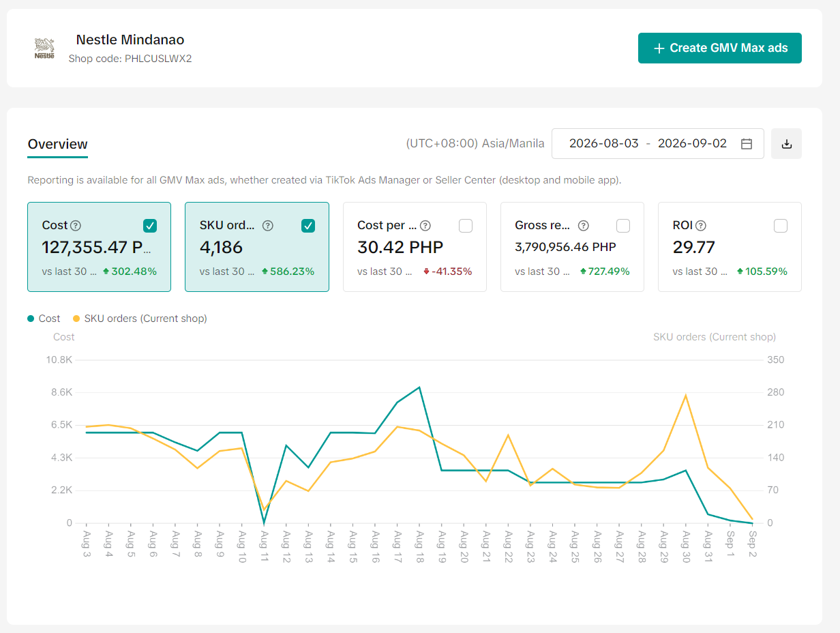The image size is (840, 633).
Task: Click the SKU orders 4,186 value
Action: click(222, 247)
